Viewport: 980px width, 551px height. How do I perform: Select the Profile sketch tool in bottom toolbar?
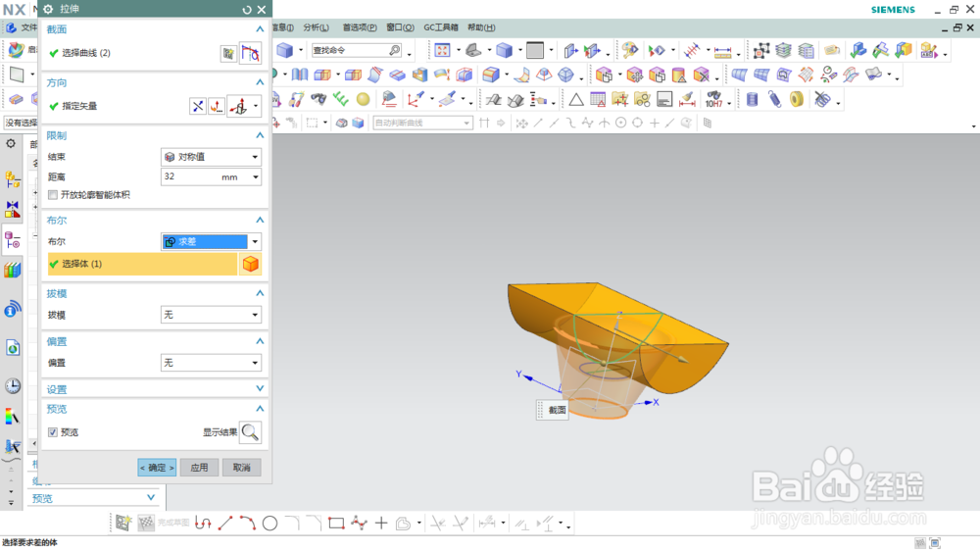click(x=203, y=523)
